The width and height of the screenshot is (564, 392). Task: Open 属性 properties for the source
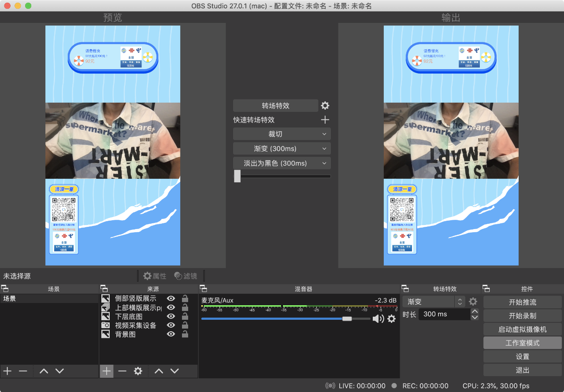point(155,276)
